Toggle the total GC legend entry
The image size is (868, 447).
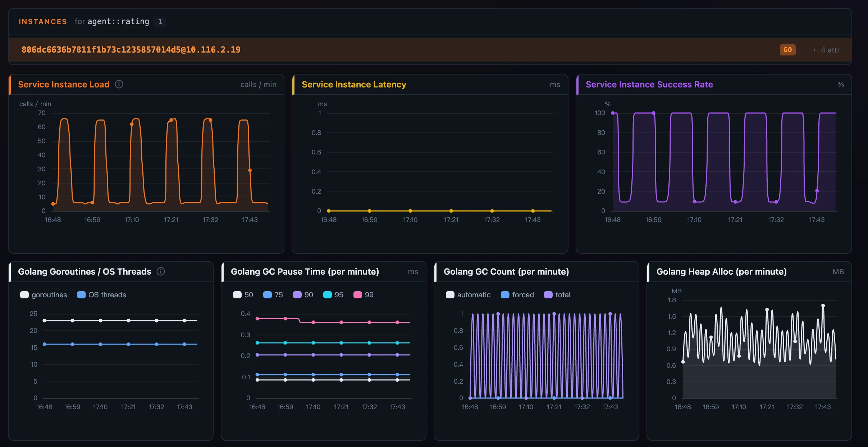pyautogui.click(x=557, y=295)
